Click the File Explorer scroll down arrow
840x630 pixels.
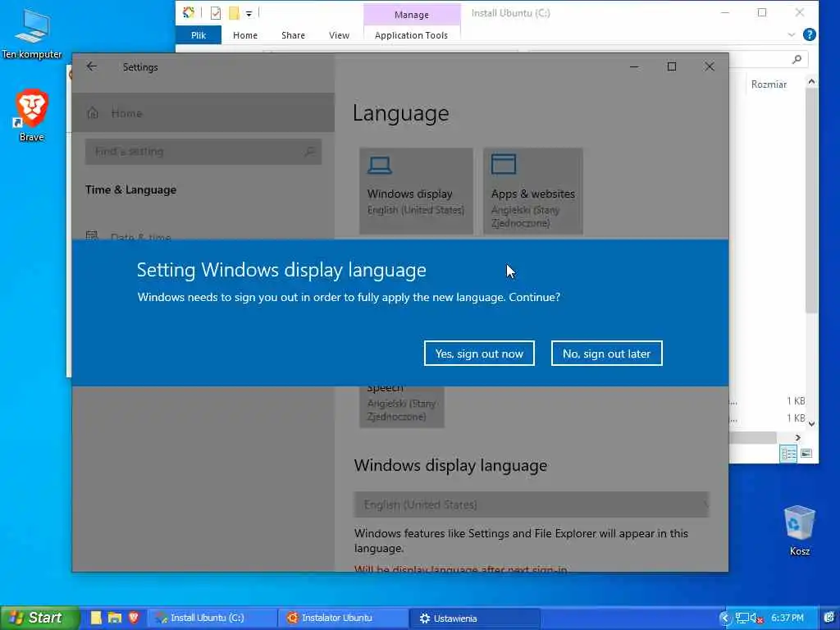pos(811,424)
